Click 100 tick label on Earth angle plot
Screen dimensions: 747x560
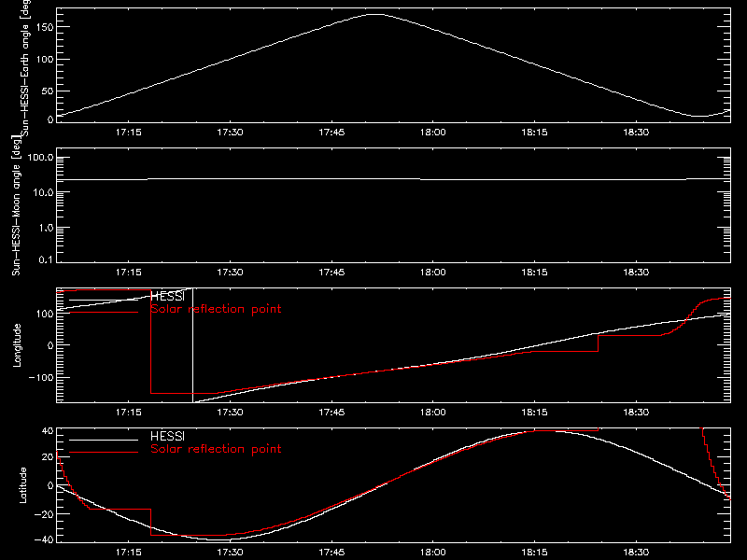(x=45, y=60)
